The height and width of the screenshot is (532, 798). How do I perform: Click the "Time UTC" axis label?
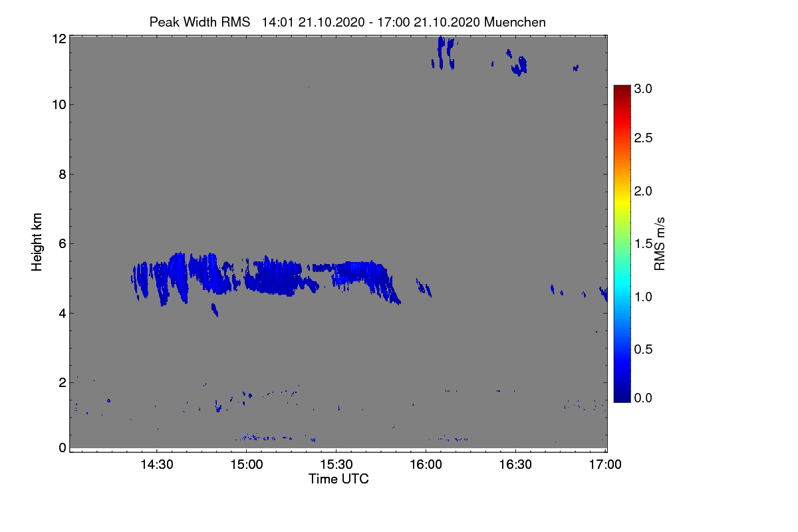[x=338, y=479]
